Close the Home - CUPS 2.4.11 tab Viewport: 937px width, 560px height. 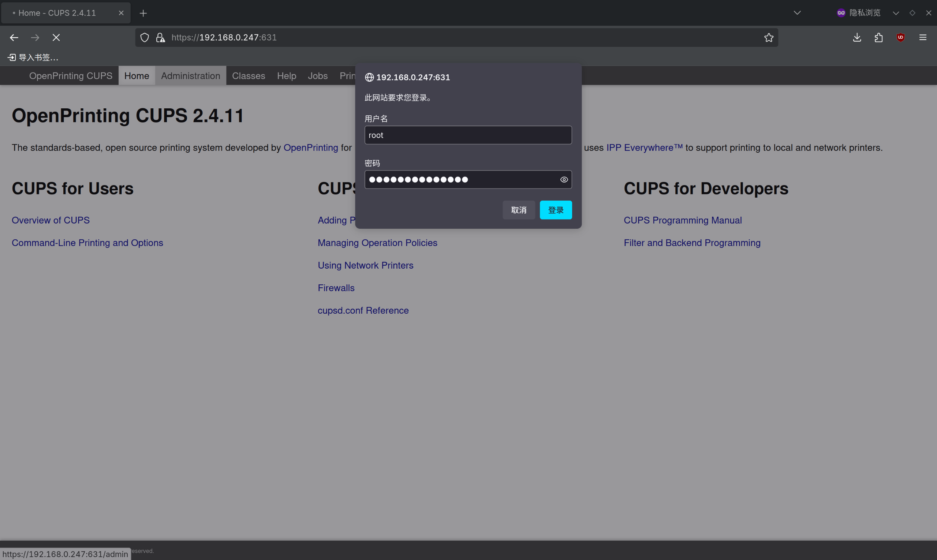pyautogui.click(x=121, y=13)
